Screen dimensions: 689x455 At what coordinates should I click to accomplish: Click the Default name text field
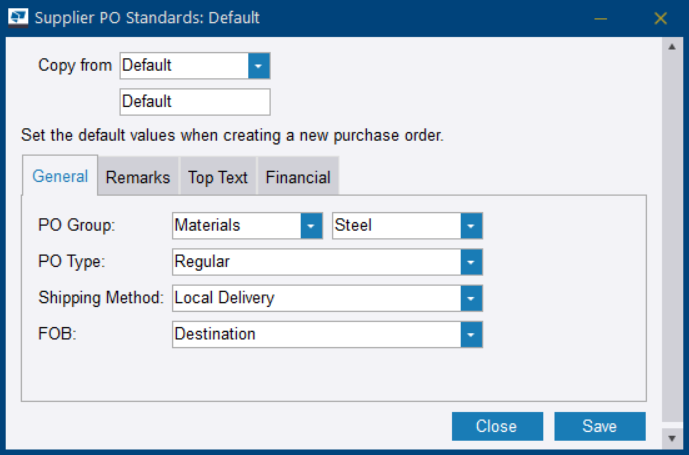coord(195,102)
